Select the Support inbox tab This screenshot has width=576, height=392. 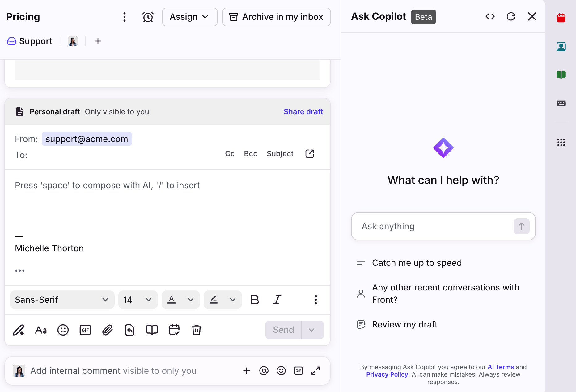[x=30, y=41]
